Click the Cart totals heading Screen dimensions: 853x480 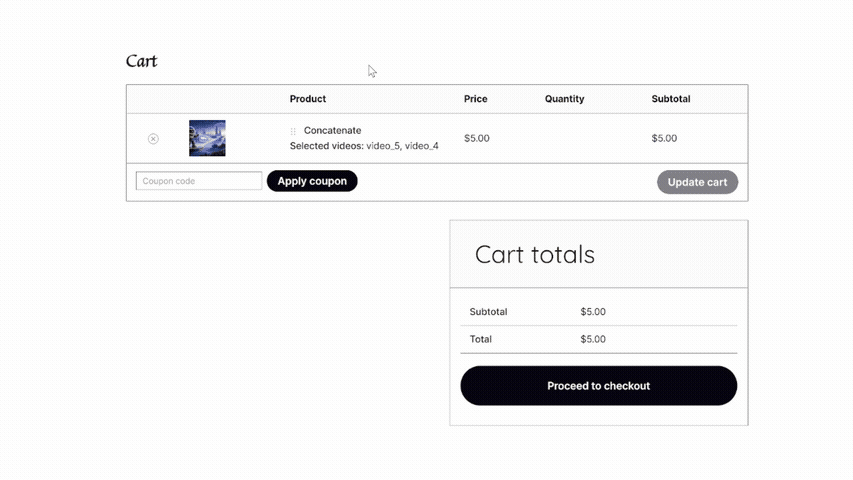(x=534, y=254)
